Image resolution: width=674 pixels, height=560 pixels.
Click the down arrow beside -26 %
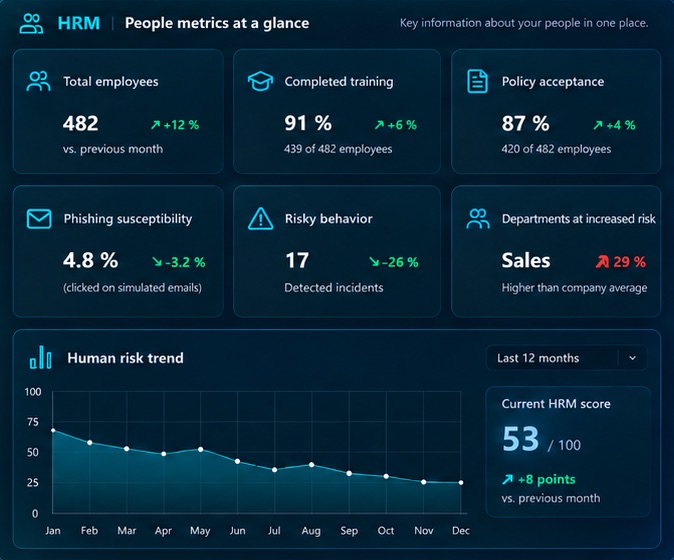pyautogui.click(x=374, y=261)
